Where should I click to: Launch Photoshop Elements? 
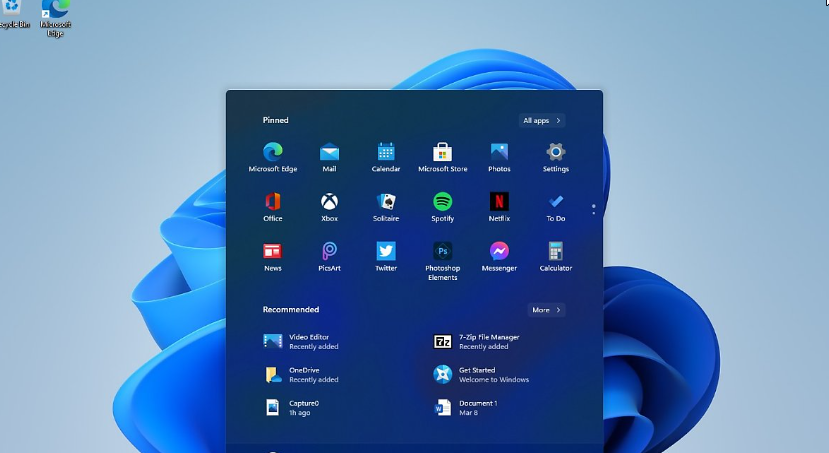pos(443,261)
